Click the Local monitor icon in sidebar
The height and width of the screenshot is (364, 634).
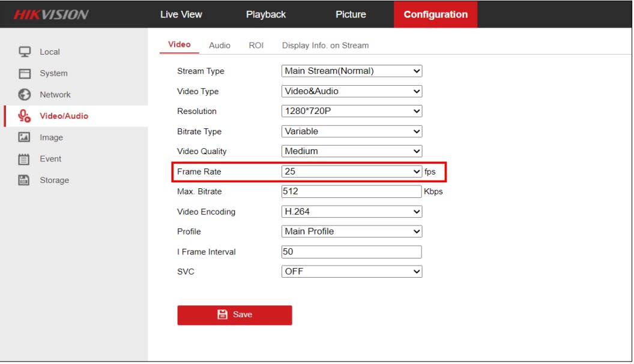click(x=25, y=52)
